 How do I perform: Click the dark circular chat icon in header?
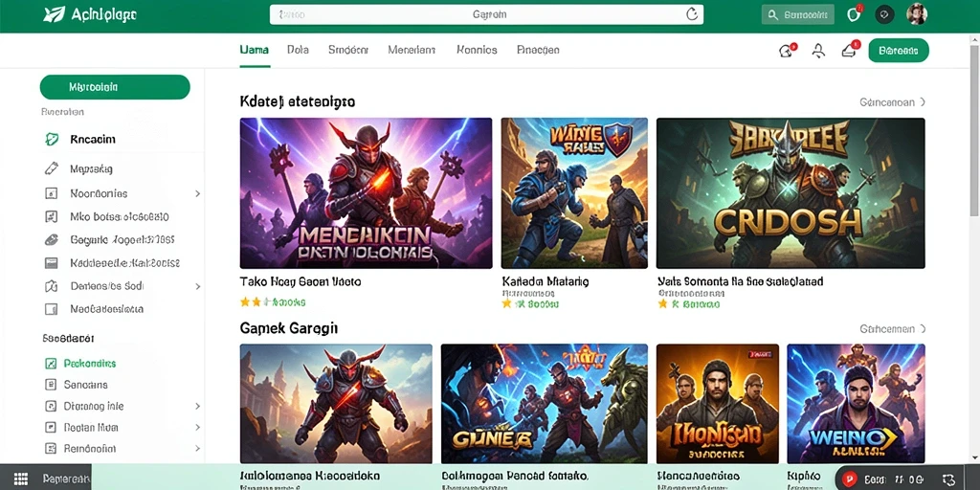884,13
